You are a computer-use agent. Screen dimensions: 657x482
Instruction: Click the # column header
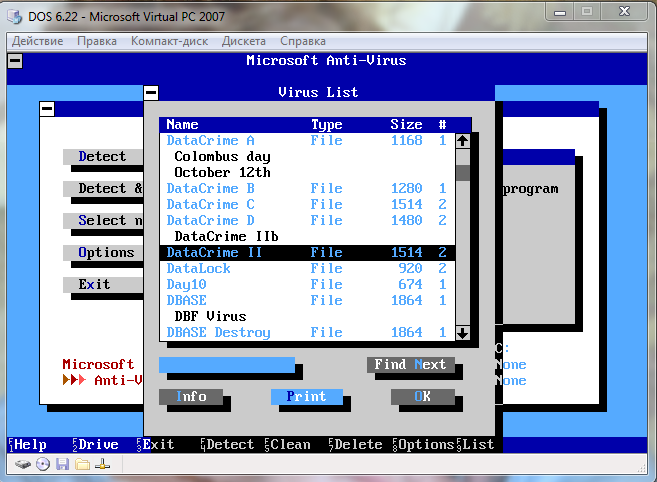coord(442,124)
